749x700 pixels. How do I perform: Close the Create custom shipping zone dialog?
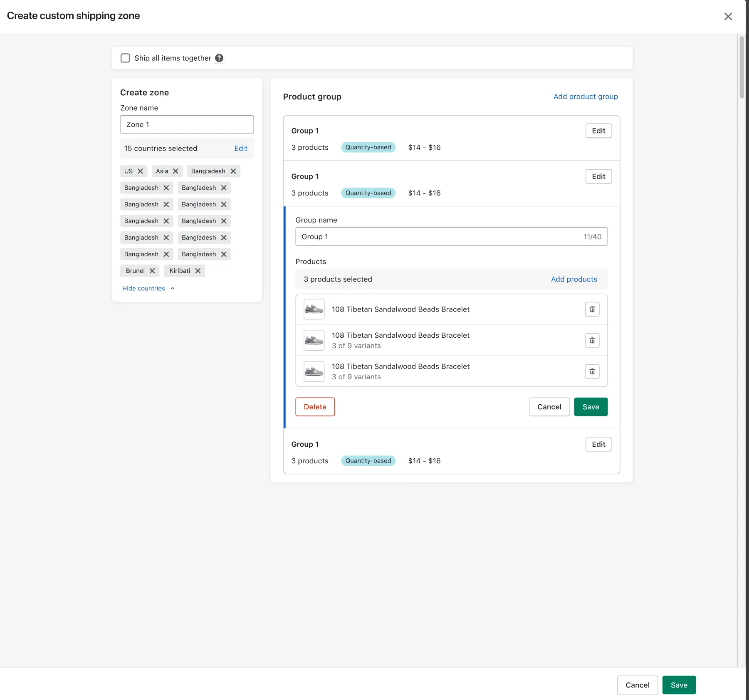coord(728,16)
